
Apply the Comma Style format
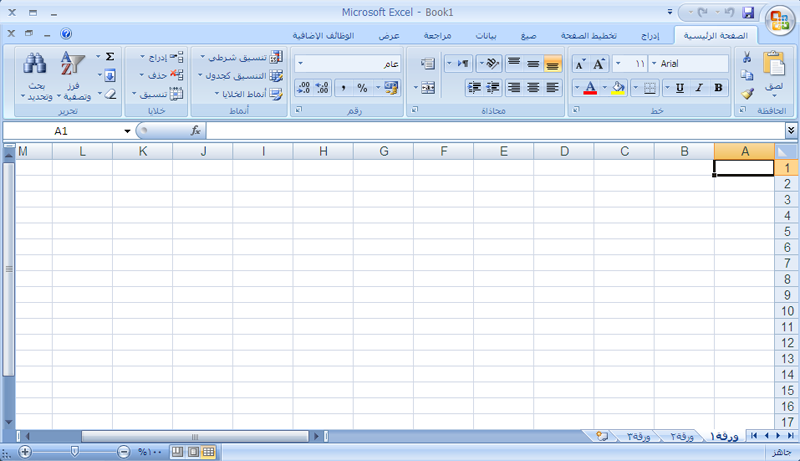(x=343, y=88)
